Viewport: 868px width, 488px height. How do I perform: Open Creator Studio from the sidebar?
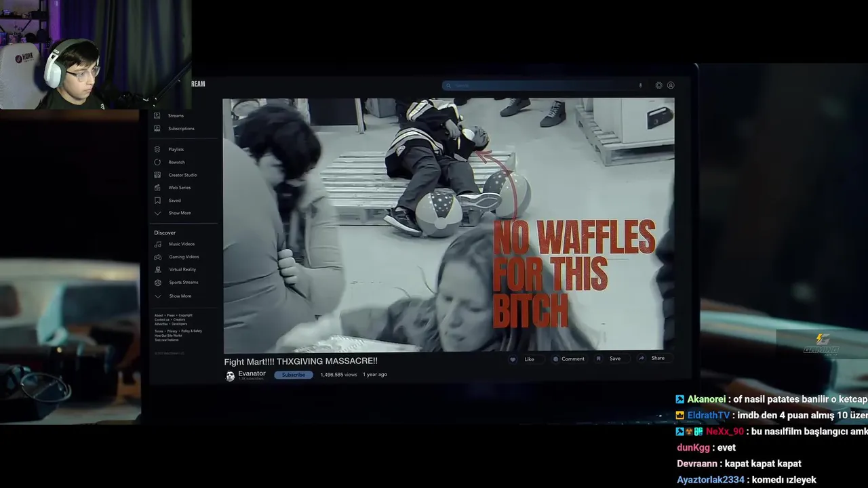tap(176, 175)
